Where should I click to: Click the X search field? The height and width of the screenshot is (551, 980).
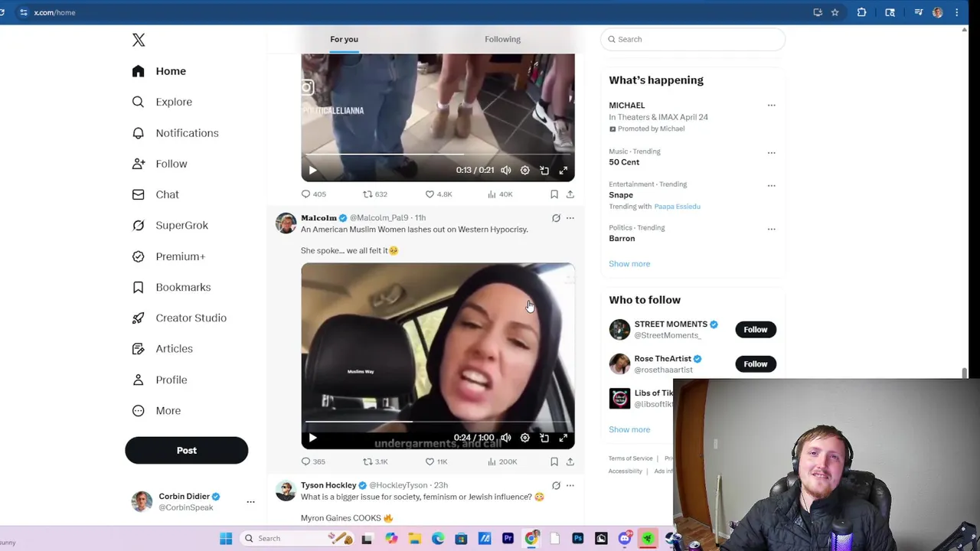(693, 39)
